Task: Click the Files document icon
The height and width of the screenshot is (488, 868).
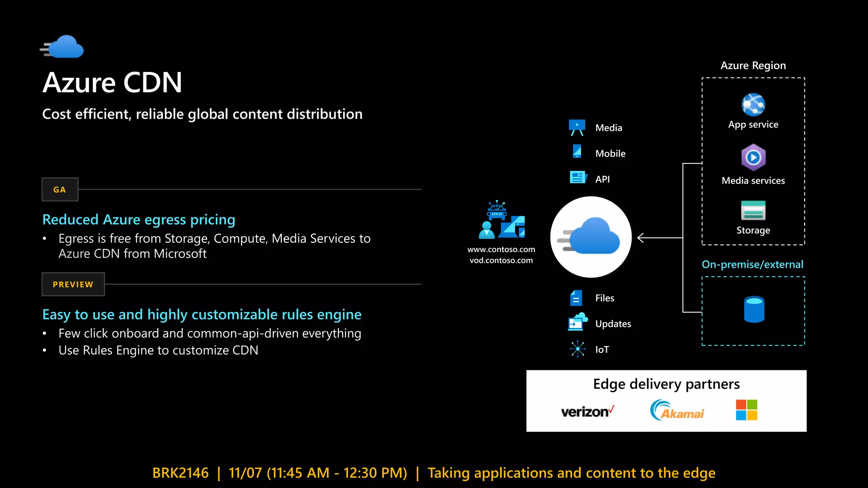Action: (576, 298)
